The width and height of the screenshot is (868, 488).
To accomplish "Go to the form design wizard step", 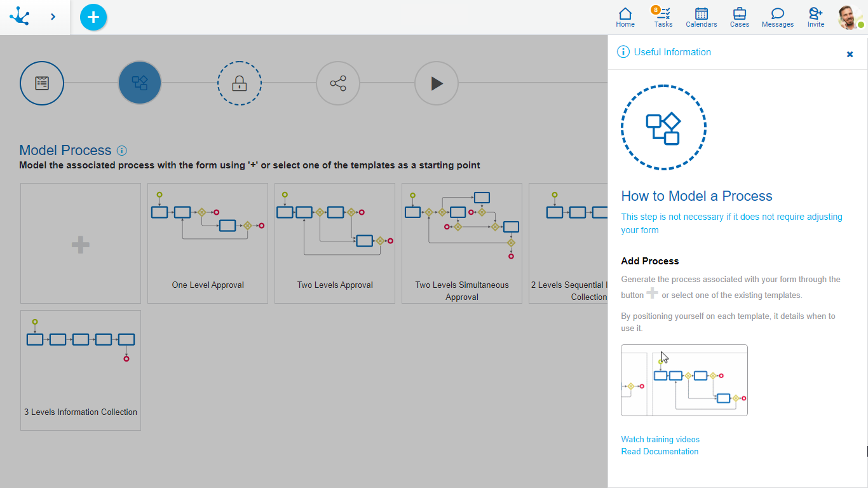I will pyautogui.click(x=42, y=83).
